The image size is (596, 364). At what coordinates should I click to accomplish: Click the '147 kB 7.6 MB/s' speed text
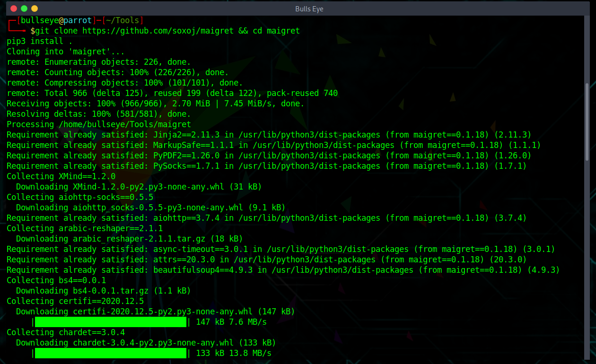(x=231, y=322)
